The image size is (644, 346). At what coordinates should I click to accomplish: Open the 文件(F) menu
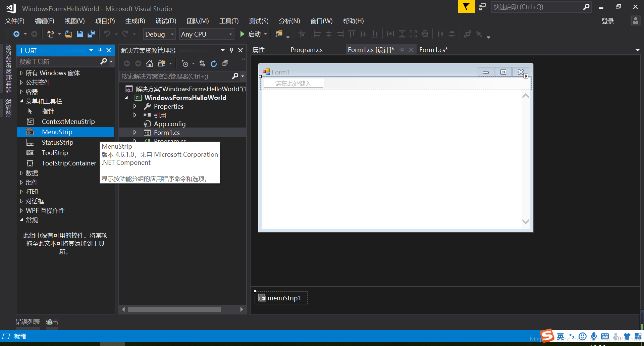click(15, 21)
